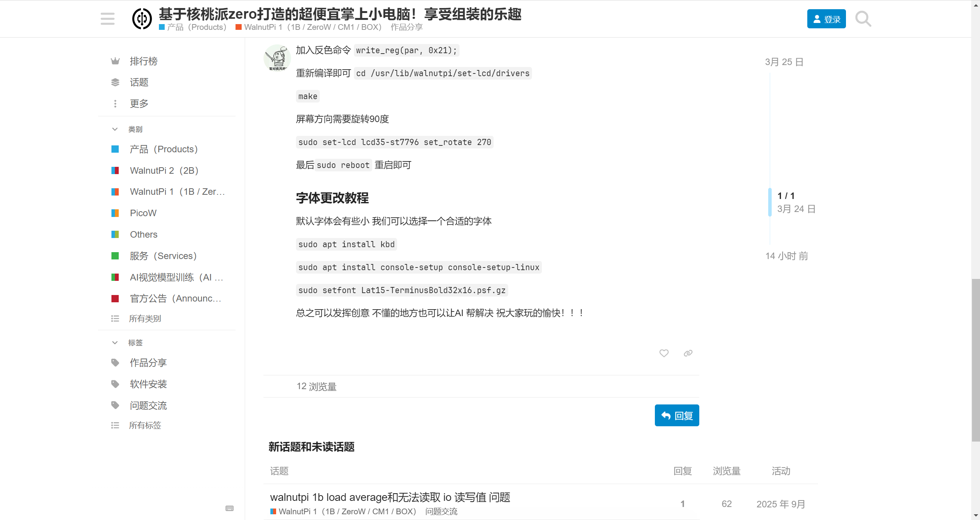Click the 所有类别 list icon
The width and height of the screenshot is (980, 520).
115,318
